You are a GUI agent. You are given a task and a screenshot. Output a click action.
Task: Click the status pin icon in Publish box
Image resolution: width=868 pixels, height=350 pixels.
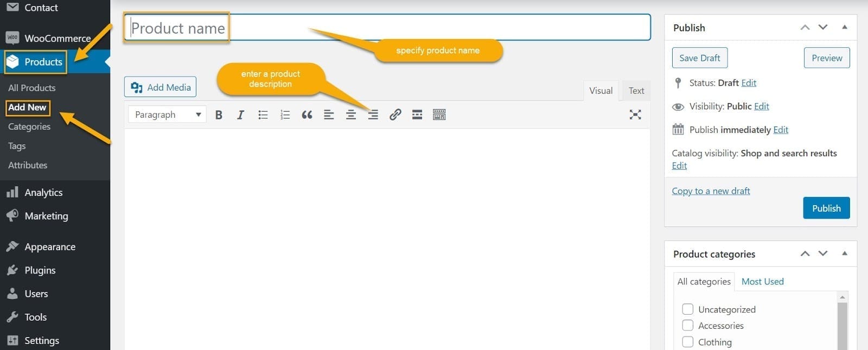[678, 82]
